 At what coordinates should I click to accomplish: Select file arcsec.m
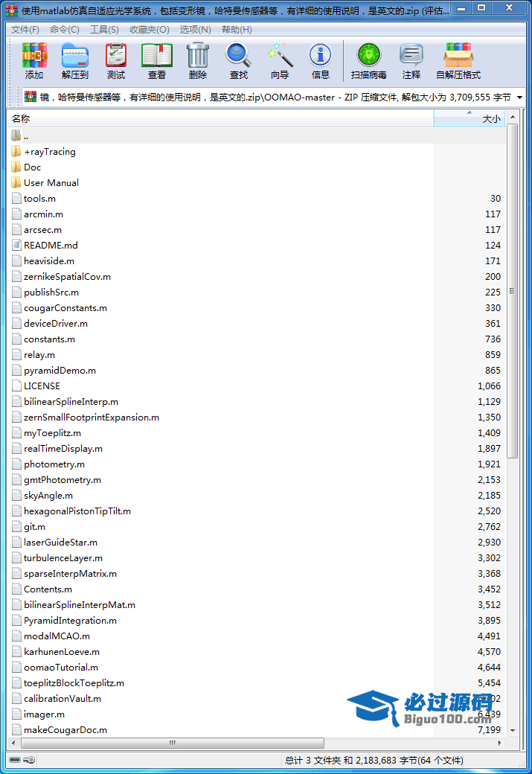[x=43, y=230]
